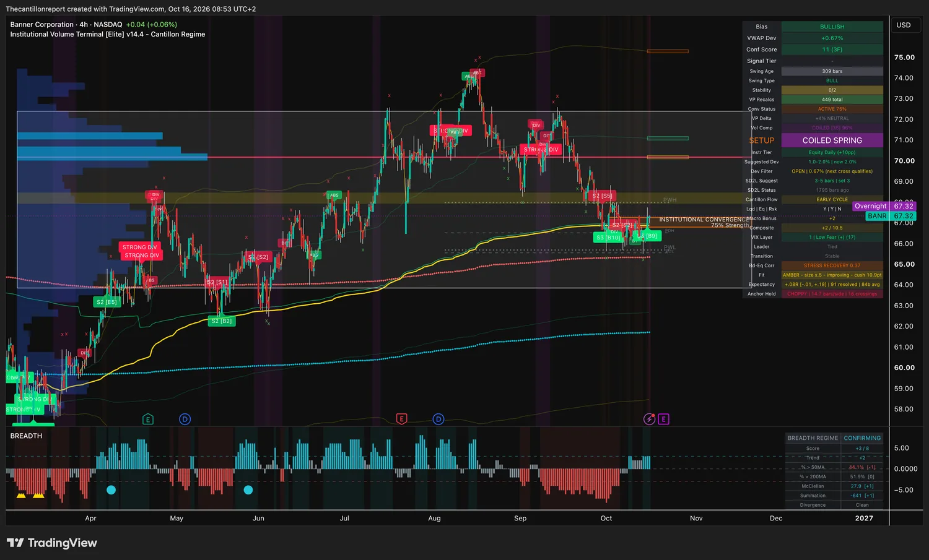
Task: Click the CONFIRMING breadth regime cell
Action: (862, 438)
